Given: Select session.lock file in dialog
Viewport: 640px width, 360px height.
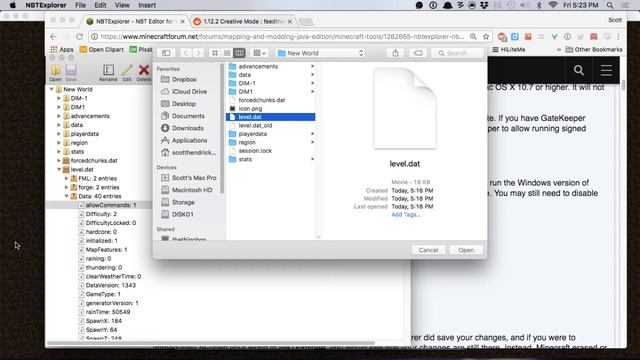Looking at the screenshot, I should [255, 151].
